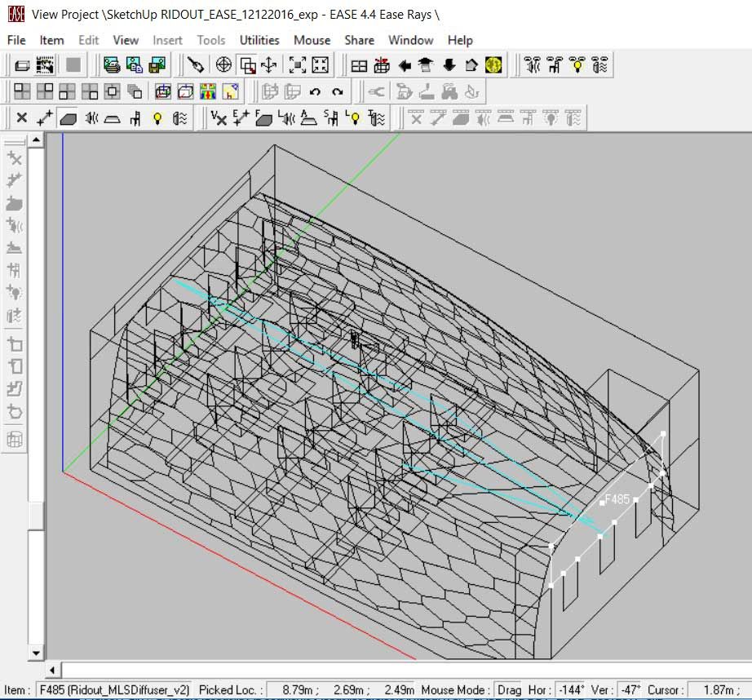Click the rotating box view icon
Viewport: 752px width, 700px height.
tap(186, 91)
